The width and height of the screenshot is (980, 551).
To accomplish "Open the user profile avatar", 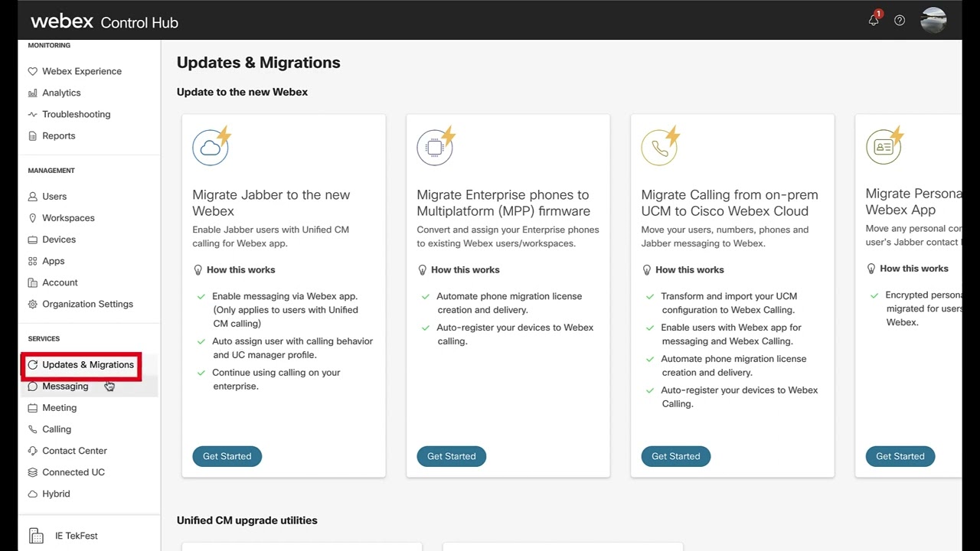I will (933, 21).
